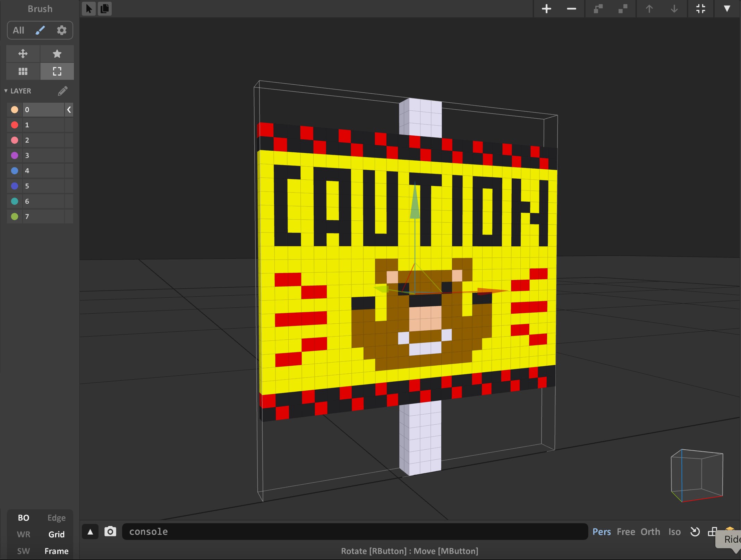Select layer name 3 in the layer list
Viewport: 741px width, 560px height.
coord(43,155)
